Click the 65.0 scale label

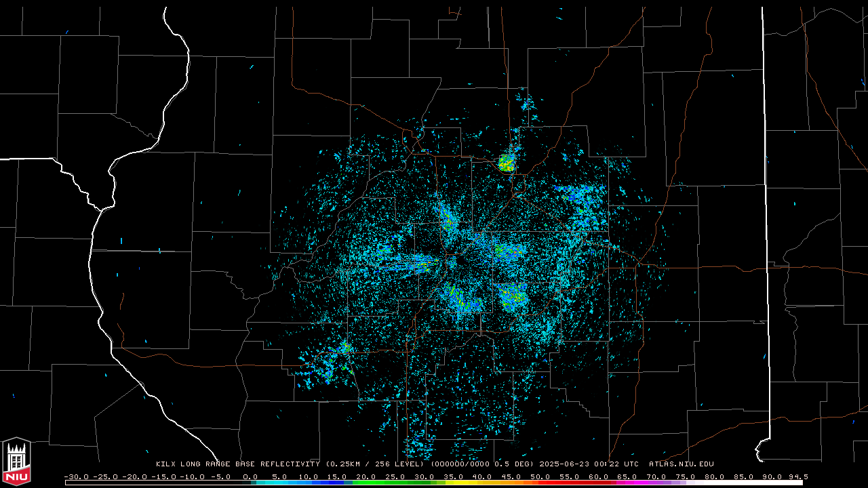(627, 476)
